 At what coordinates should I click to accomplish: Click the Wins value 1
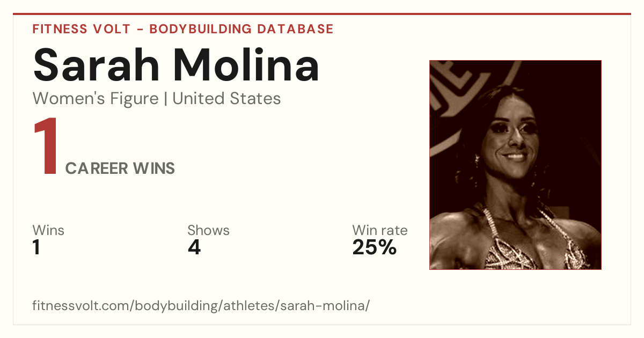(x=36, y=247)
